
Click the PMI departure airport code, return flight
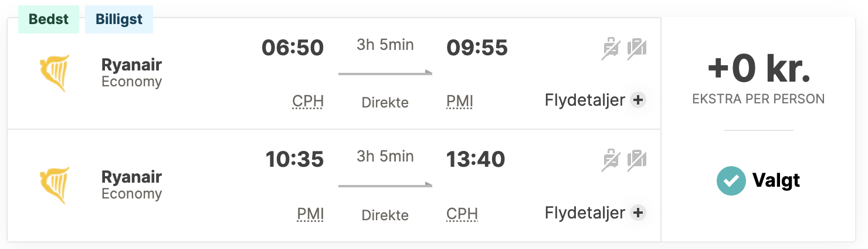(x=310, y=214)
